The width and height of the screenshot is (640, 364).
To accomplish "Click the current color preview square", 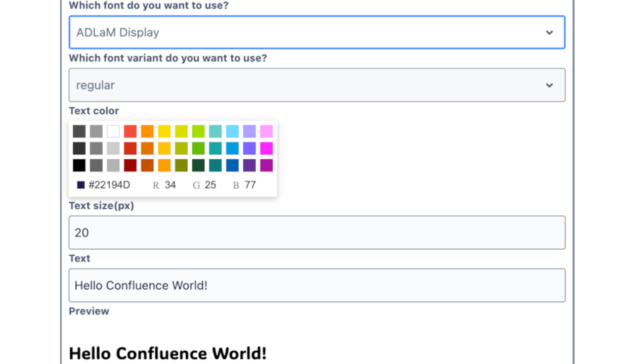I will click(x=80, y=185).
